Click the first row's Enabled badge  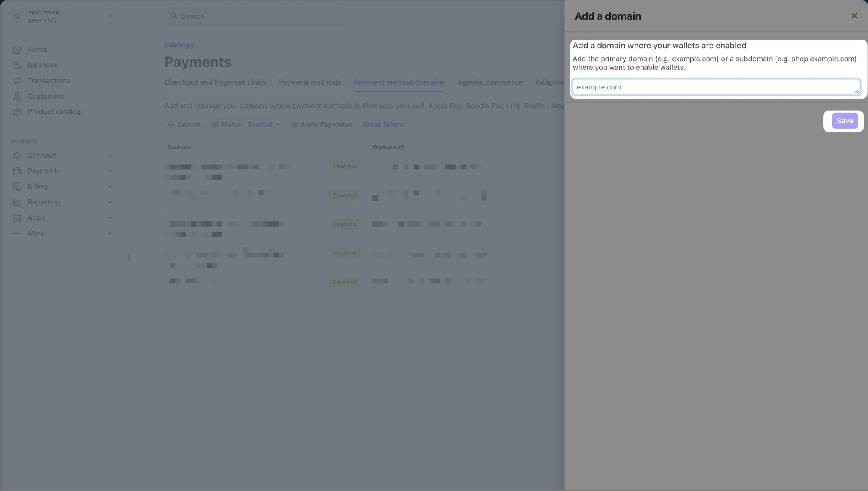click(345, 166)
